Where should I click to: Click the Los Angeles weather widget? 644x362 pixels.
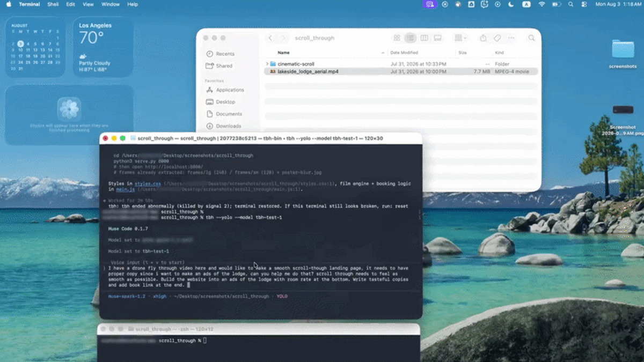pyautogui.click(x=103, y=47)
